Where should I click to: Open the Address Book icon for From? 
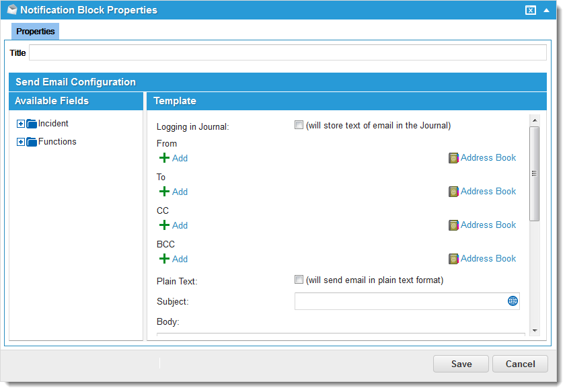click(453, 158)
